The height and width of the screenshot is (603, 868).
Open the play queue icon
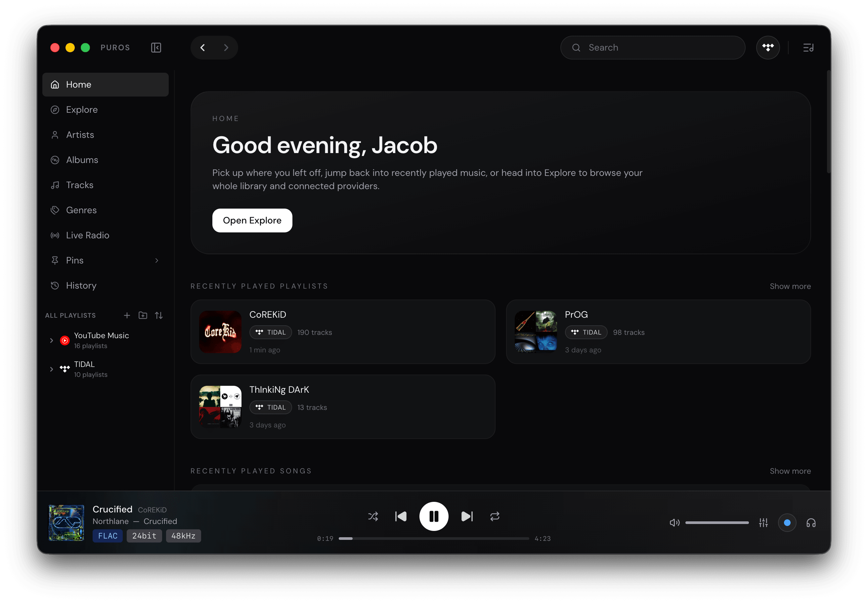click(808, 48)
